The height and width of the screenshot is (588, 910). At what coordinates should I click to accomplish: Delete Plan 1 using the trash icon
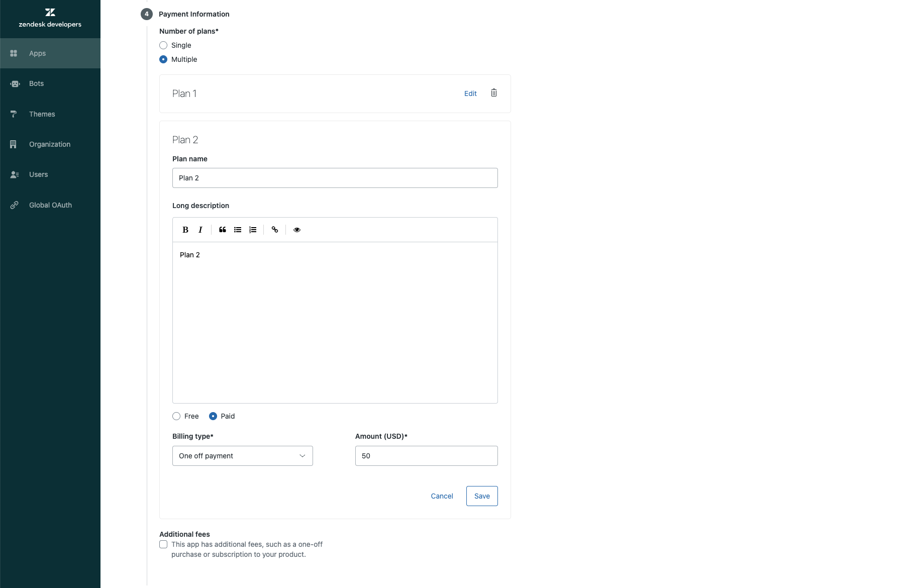pyautogui.click(x=494, y=93)
